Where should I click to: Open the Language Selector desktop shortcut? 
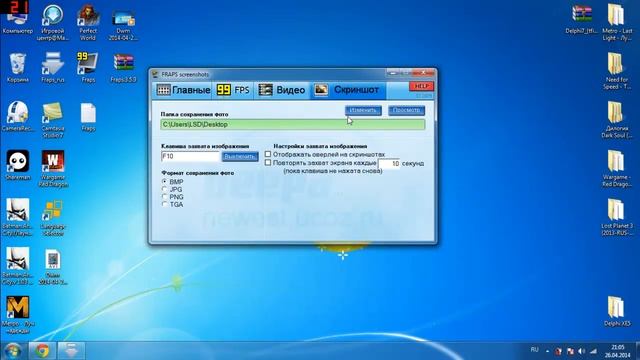pyautogui.click(x=53, y=218)
